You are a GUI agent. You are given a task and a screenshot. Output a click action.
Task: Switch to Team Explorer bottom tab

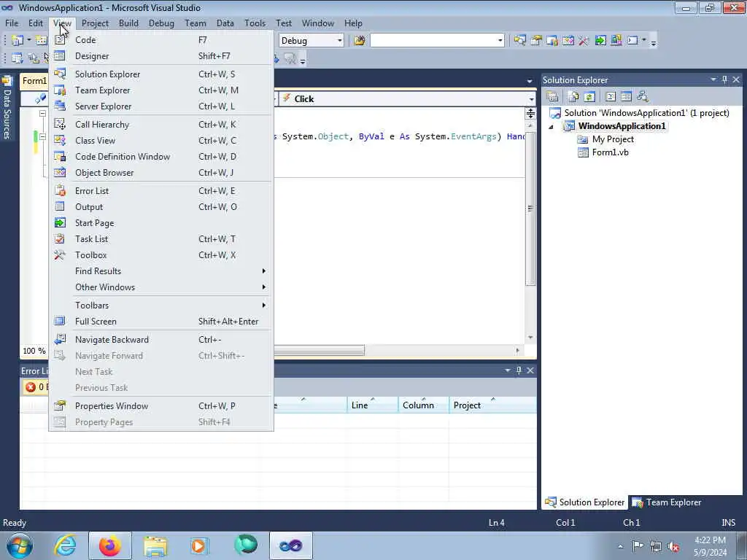667,502
